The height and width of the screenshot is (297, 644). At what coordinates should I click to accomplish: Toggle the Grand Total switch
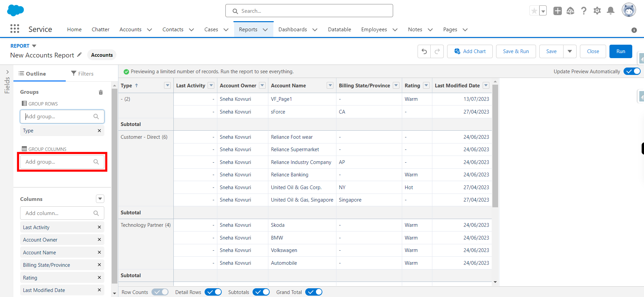click(x=314, y=292)
